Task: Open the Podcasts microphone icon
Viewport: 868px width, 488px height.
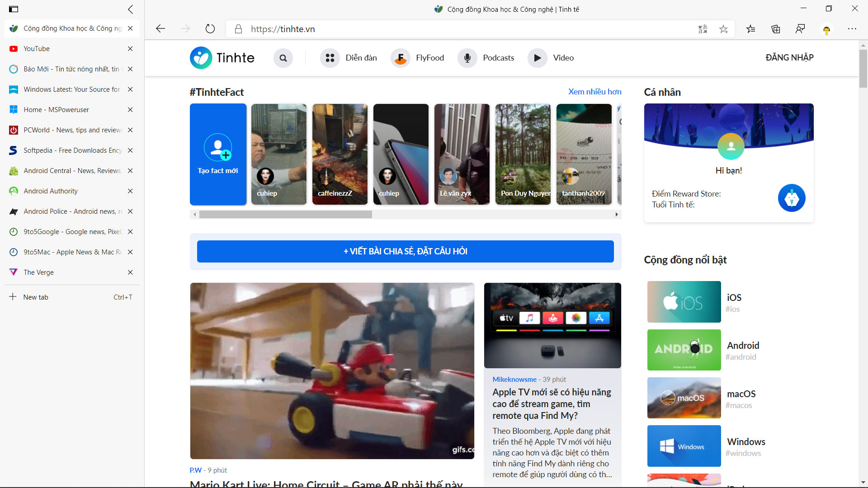Action: click(467, 58)
